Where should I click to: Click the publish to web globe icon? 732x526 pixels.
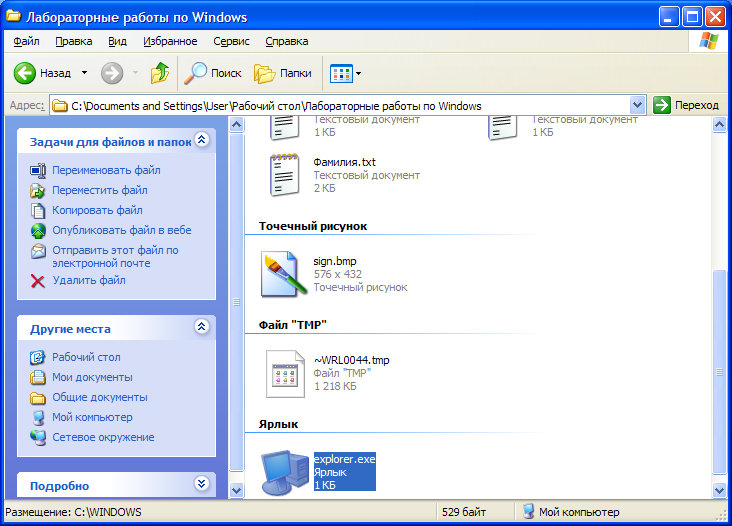[38, 231]
